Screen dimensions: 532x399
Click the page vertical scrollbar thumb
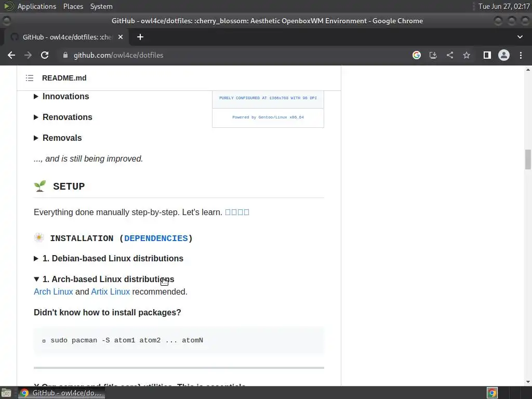coord(528,159)
